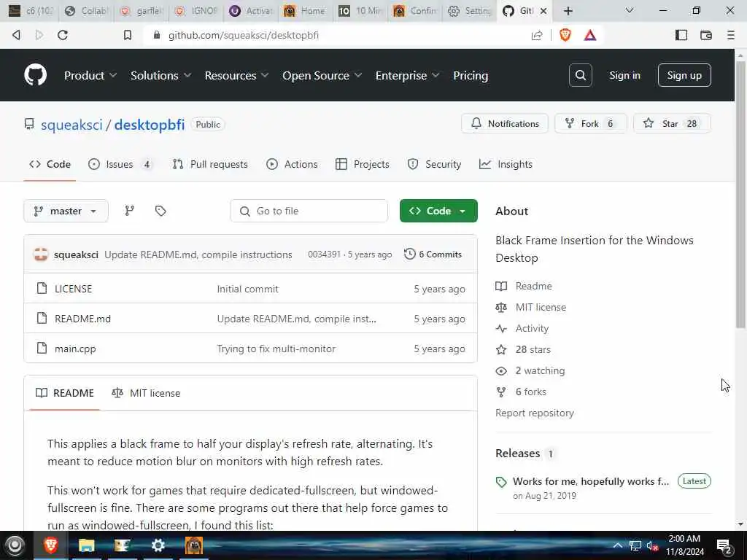Open the Brave Wallet icon

(x=706, y=35)
